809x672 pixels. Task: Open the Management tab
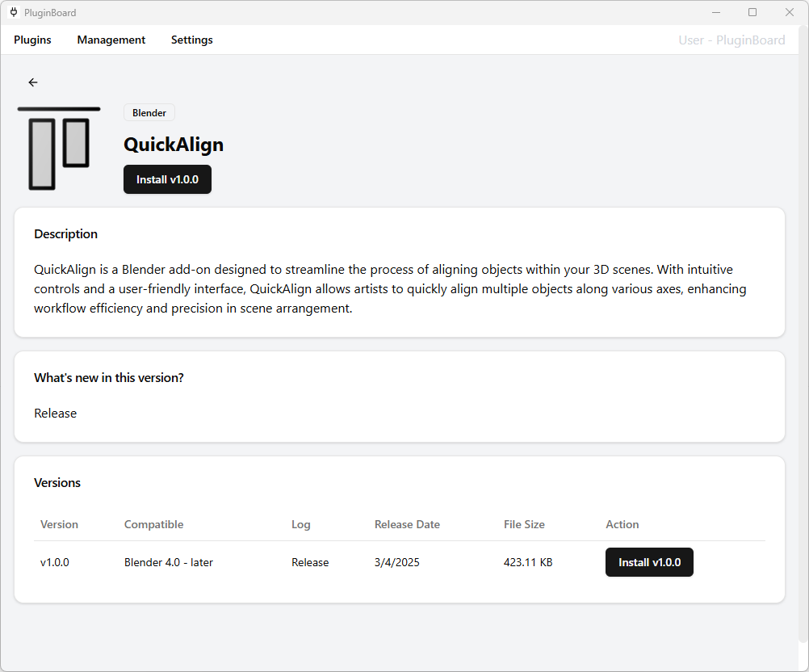[111, 40]
